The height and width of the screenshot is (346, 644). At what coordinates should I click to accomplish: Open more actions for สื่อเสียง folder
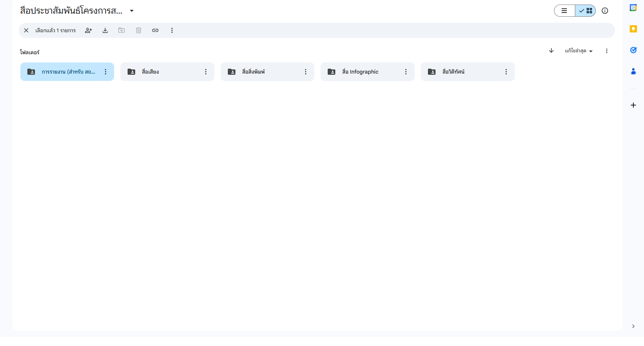(x=206, y=72)
